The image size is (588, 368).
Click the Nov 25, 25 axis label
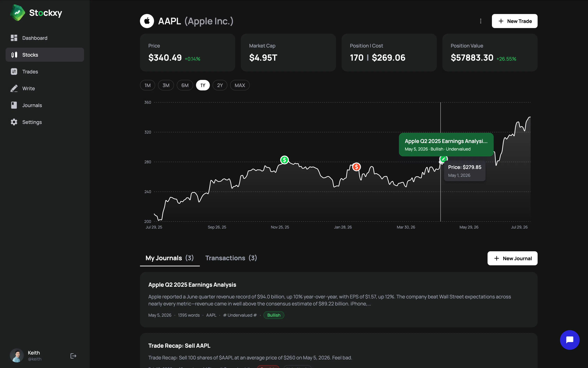[x=280, y=227]
